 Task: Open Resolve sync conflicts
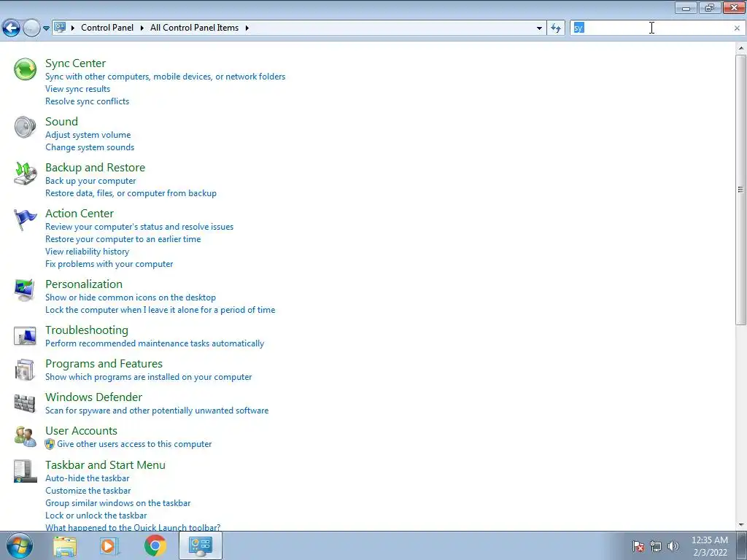(x=88, y=101)
